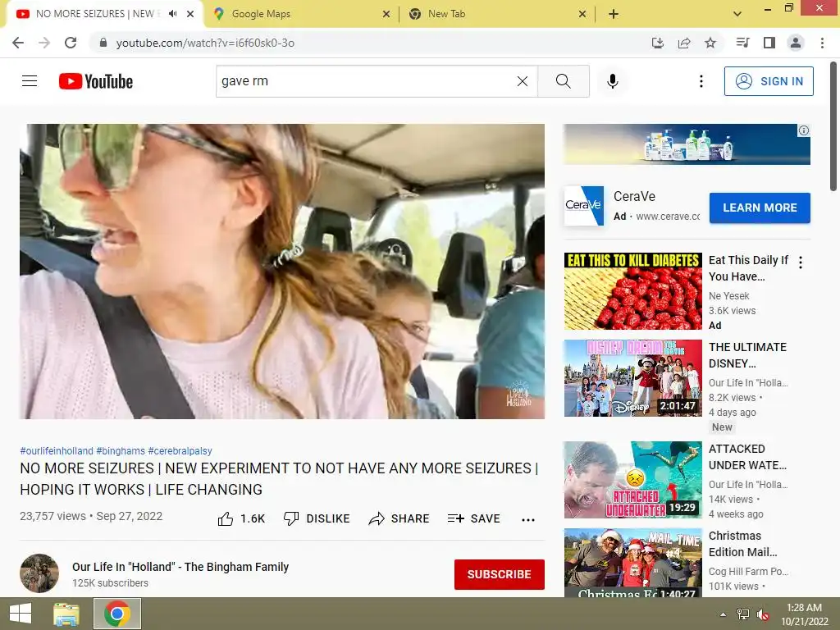Go to YouTube home via the logo
840x630 pixels.
point(96,81)
